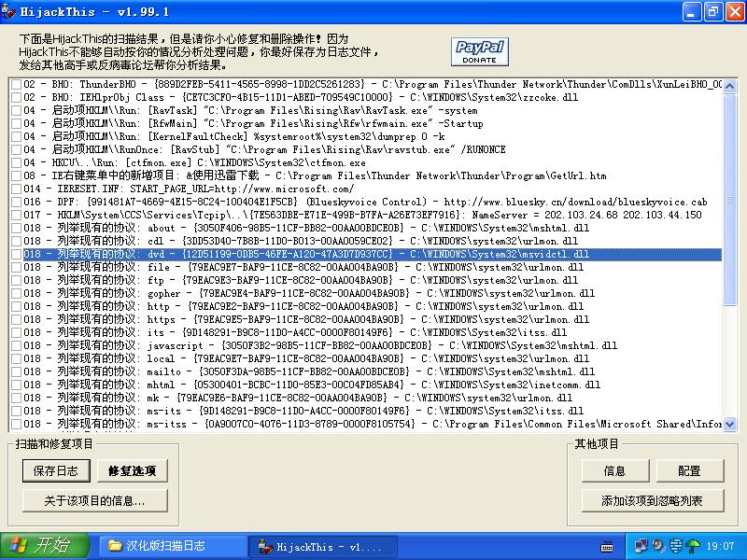747x560 pixels.
Task: Open the 信息 button
Action: tap(614, 471)
